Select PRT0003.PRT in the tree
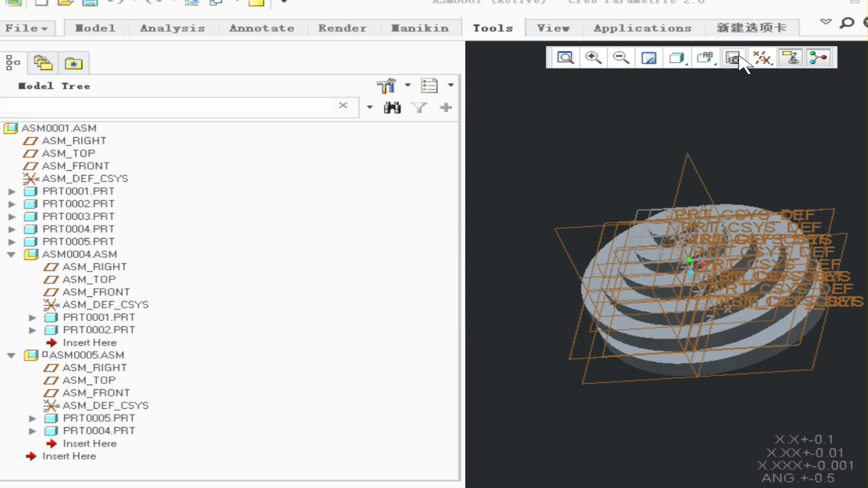Screen dimensions: 868x488 pos(79,216)
